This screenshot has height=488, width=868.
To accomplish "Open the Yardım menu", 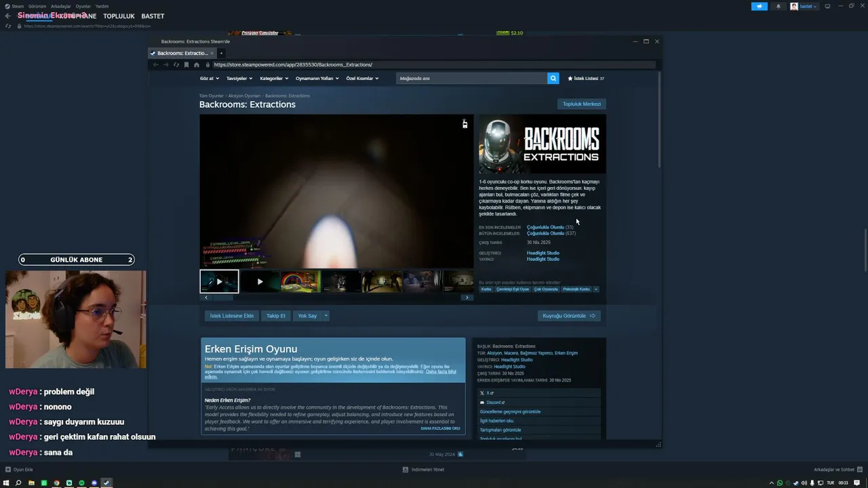I will coord(102,6).
